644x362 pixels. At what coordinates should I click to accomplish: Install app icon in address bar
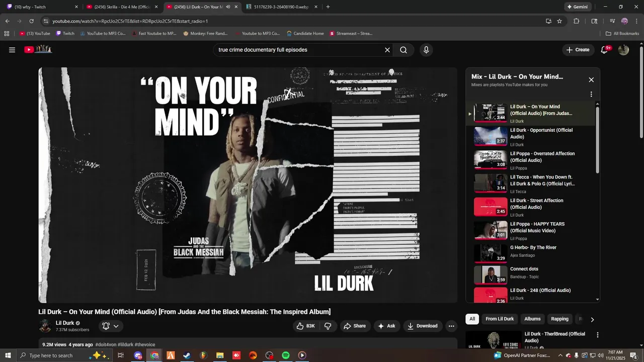(x=548, y=21)
